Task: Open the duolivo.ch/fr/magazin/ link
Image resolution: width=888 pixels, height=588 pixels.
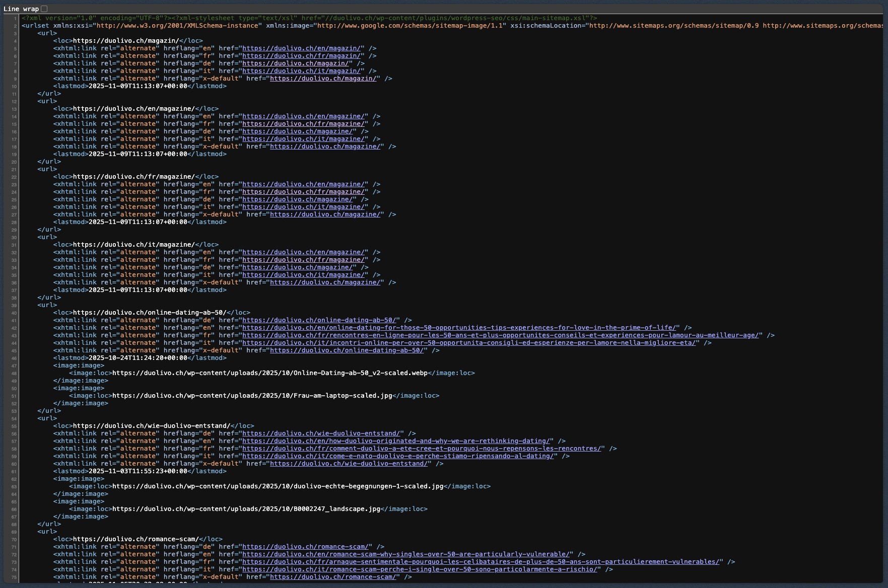Action: (301, 56)
